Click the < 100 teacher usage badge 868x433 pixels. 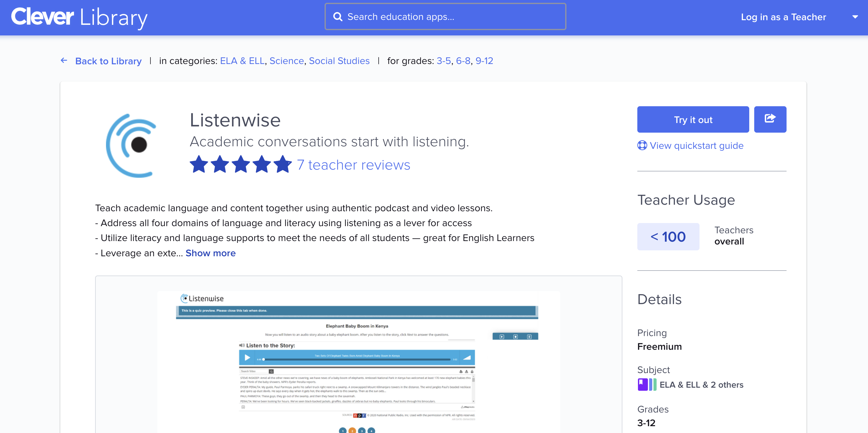[668, 236]
